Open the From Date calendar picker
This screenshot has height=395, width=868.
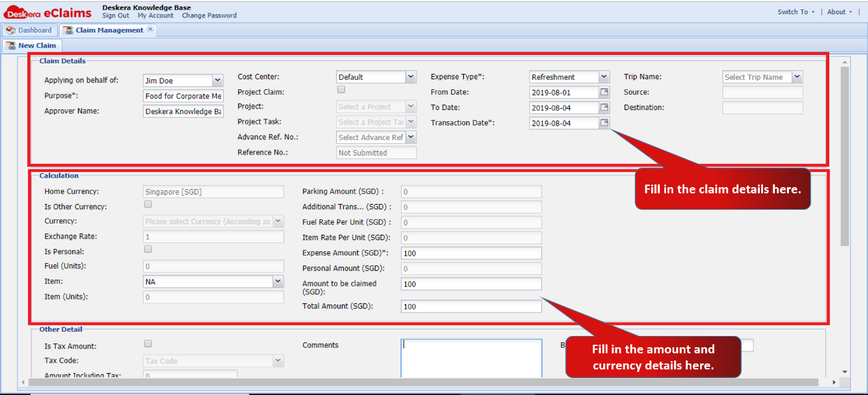pos(604,92)
